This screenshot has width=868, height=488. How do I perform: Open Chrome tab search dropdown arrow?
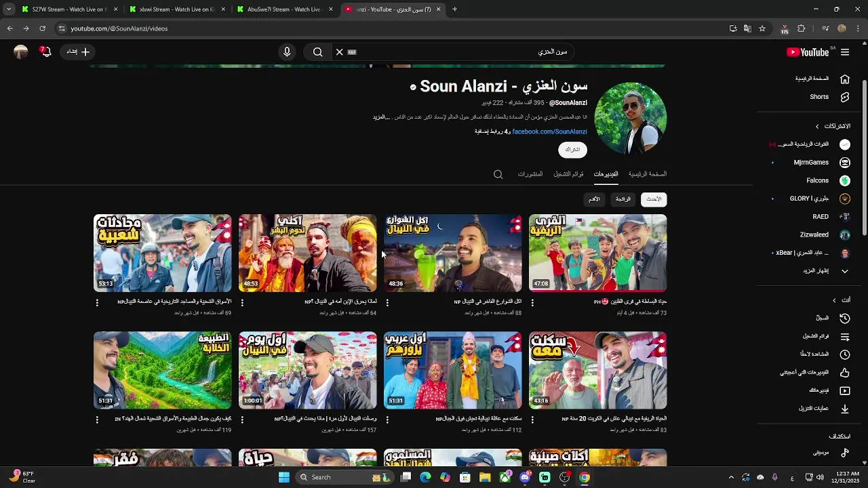coord(9,9)
